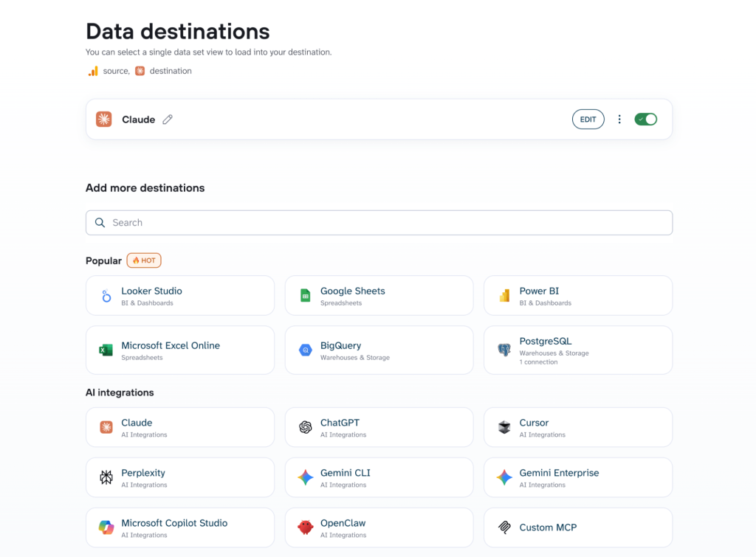Choose Cursor integration name

tap(534, 423)
